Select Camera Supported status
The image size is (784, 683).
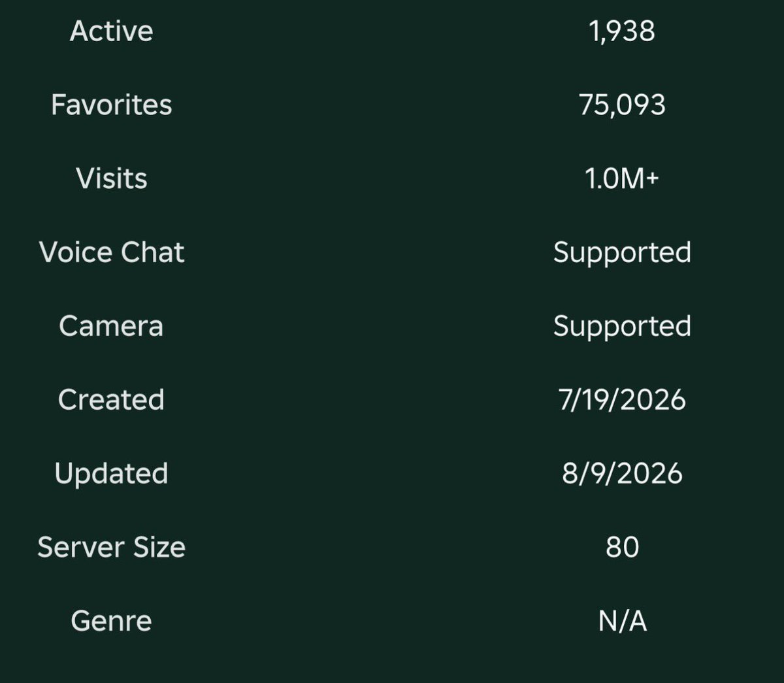tap(622, 327)
